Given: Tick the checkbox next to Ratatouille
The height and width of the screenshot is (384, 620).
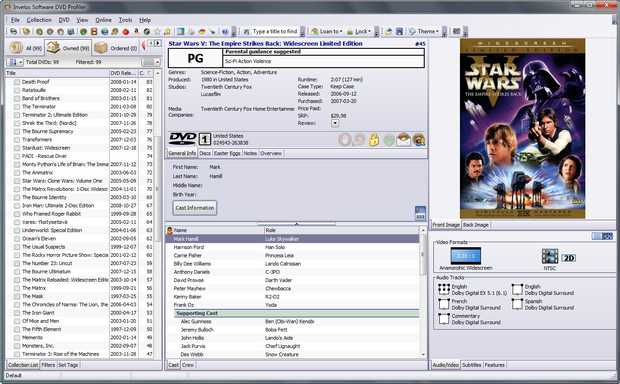Looking at the screenshot, I should [x=17, y=90].
